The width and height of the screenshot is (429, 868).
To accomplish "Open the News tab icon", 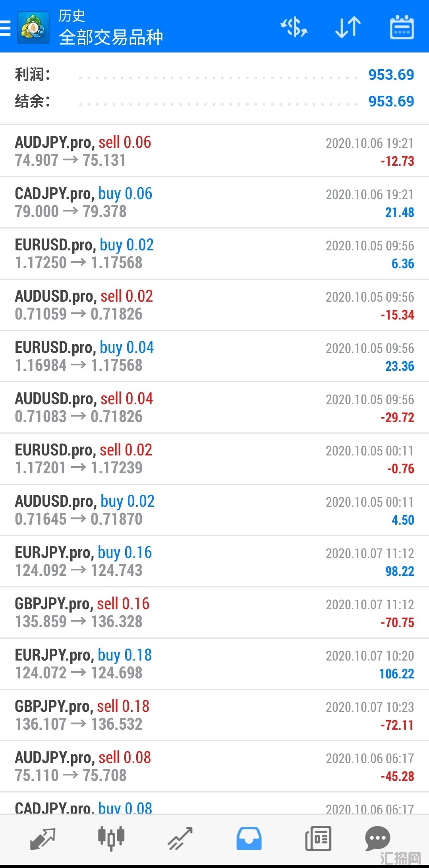I will pos(318,839).
